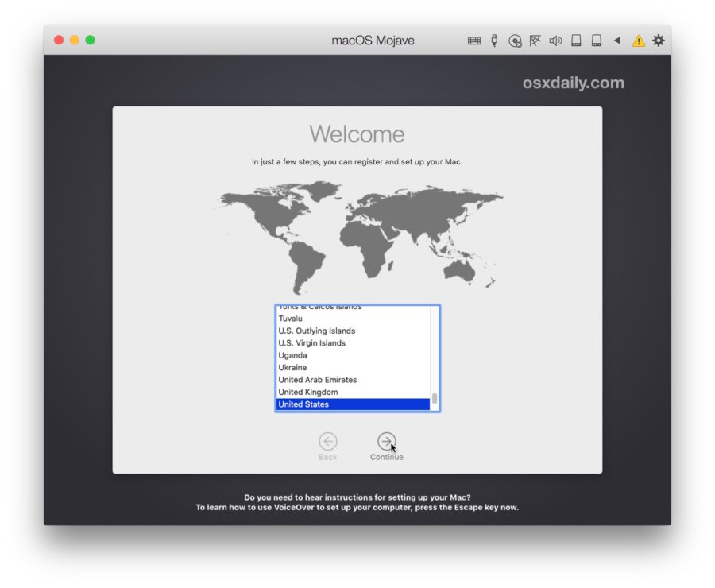
Task: Select highlighted United States row
Action: (x=353, y=404)
